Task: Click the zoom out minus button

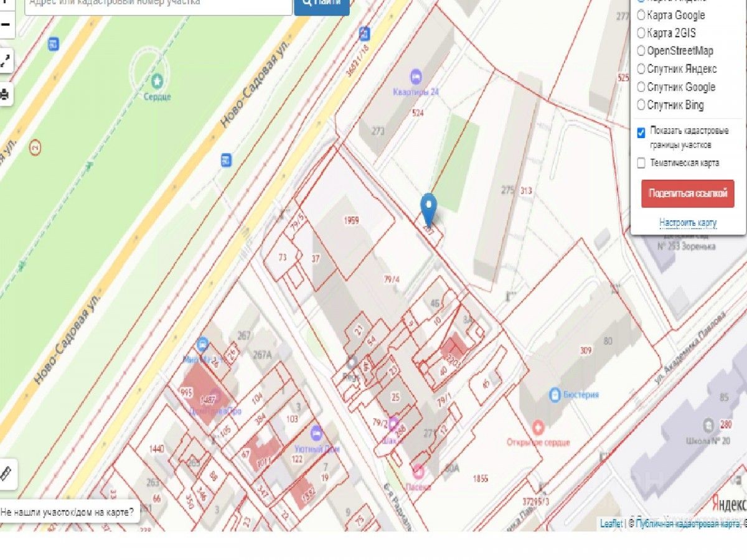Action: pyautogui.click(x=5, y=25)
